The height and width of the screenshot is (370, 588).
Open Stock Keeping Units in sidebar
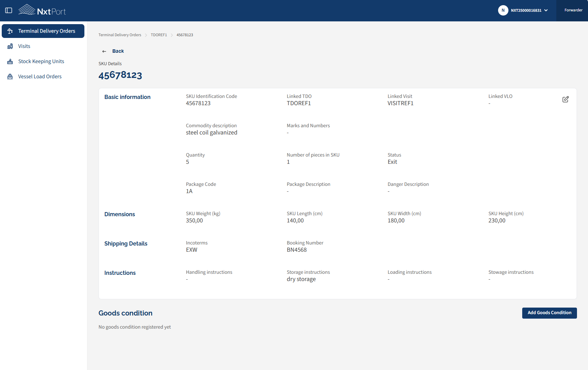43,61
